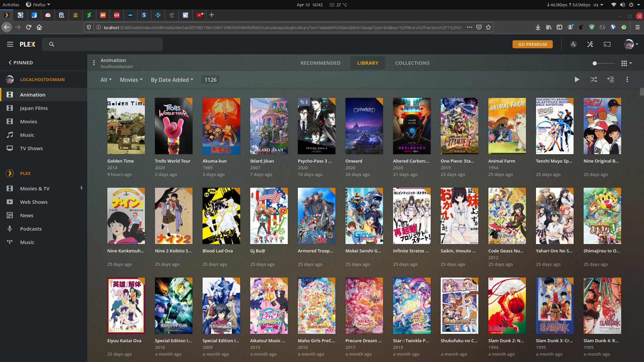
Task: Play all items in library
Action: 577,79
